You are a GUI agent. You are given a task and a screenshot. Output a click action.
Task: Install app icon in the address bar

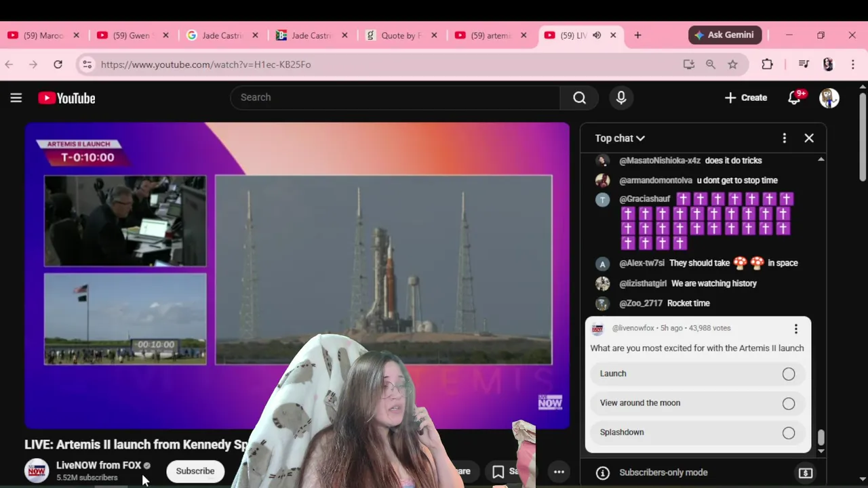[689, 64]
